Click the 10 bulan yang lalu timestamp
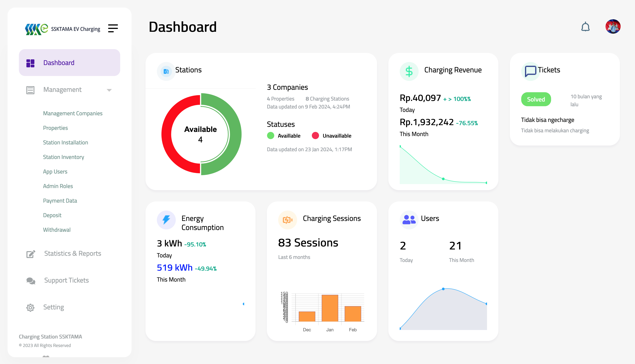Image resolution: width=635 pixels, height=364 pixels. point(586,100)
